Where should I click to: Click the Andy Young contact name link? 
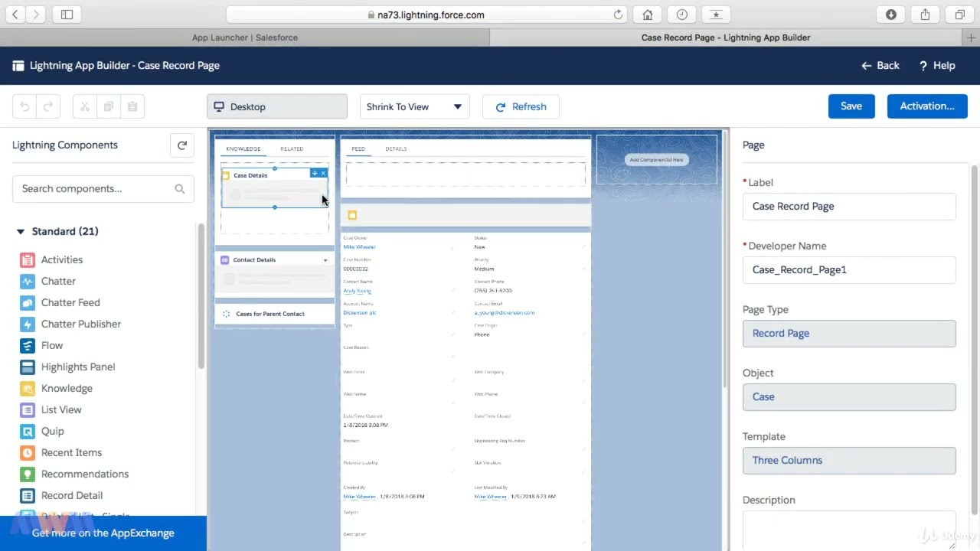(358, 291)
